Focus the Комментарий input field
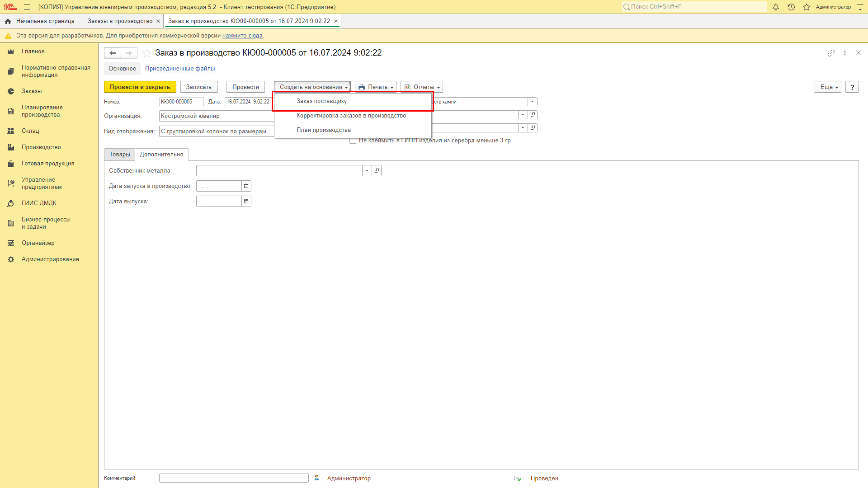Viewport: 868px width, 488px height. (x=234, y=478)
